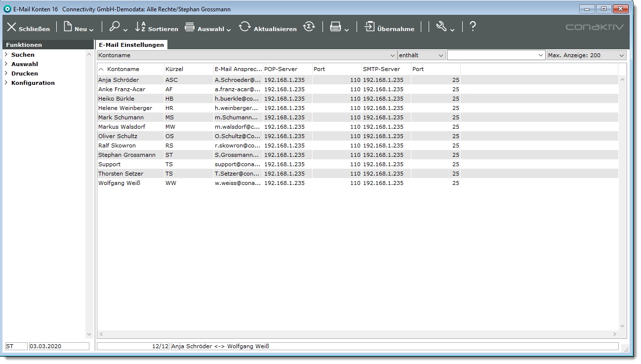Select the Stephan Grossmann account row

pos(127,155)
